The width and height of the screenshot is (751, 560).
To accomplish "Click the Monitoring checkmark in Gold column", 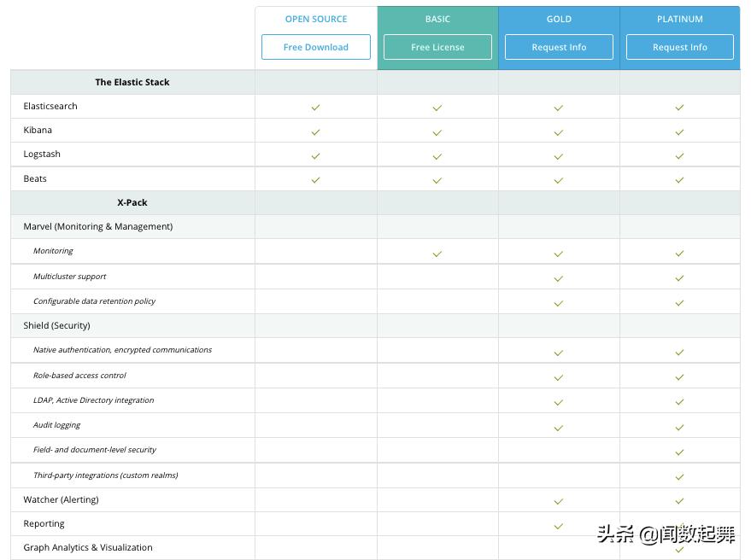I will point(559,254).
